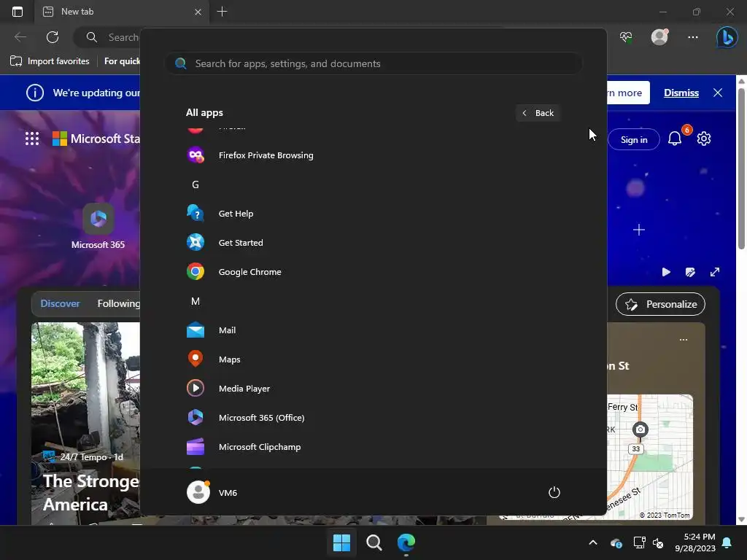Image resolution: width=747 pixels, height=560 pixels.
Task: Open the Mail app
Action: tap(373, 330)
